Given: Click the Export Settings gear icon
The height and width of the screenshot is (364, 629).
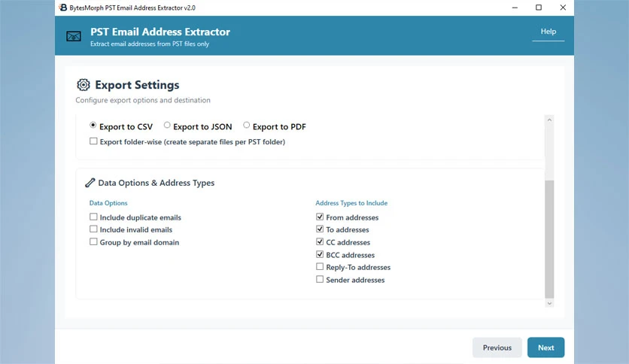Looking at the screenshot, I should (84, 84).
